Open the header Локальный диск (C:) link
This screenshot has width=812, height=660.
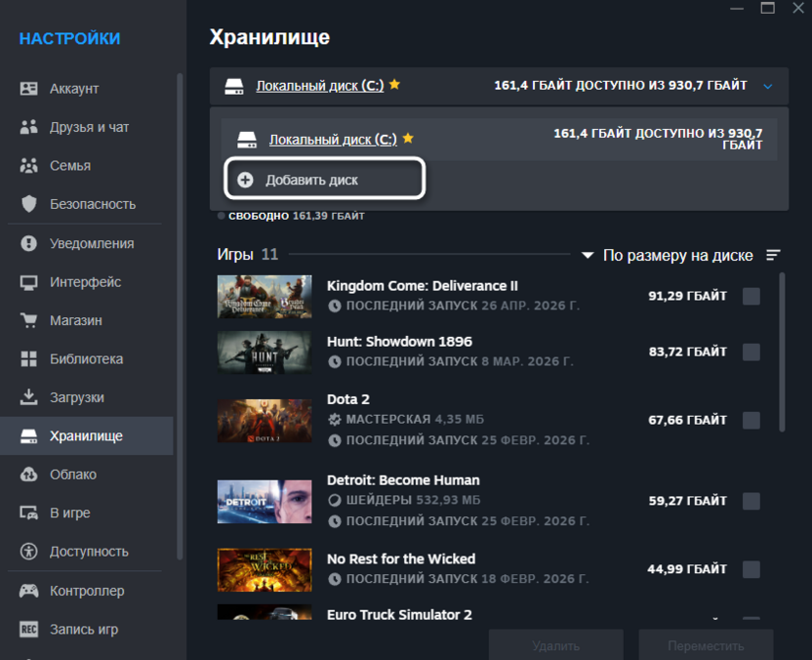320,86
